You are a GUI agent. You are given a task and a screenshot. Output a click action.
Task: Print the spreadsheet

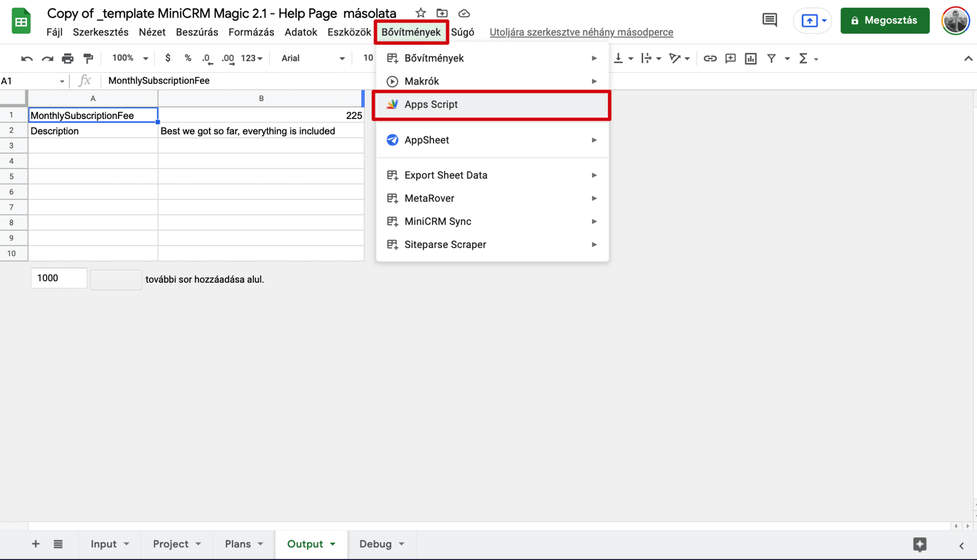tap(68, 58)
